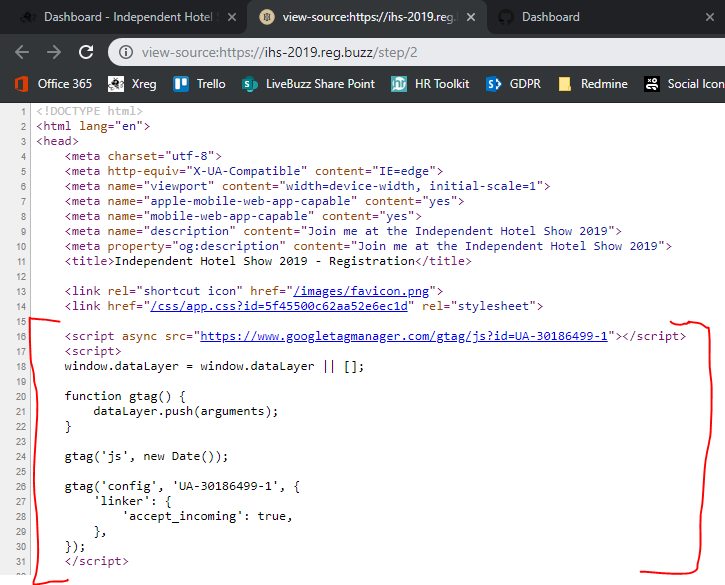
Task: Go forward to the next page
Action: point(54,52)
